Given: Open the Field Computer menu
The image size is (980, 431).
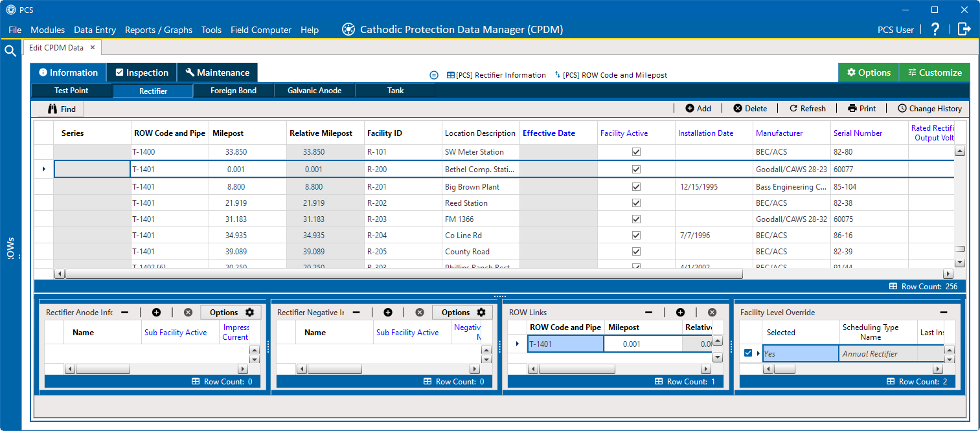Looking at the screenshot, I should pos(261,30).
